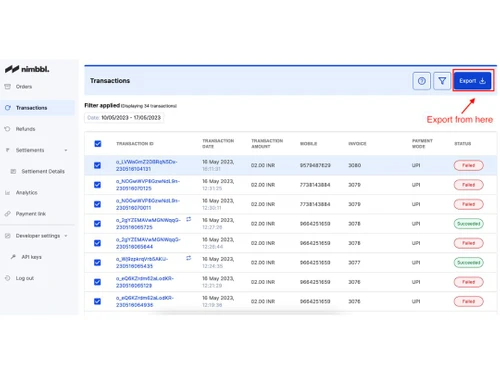Open Orders via its sidebar icon

pyautogui.click(x=8, y=87)
